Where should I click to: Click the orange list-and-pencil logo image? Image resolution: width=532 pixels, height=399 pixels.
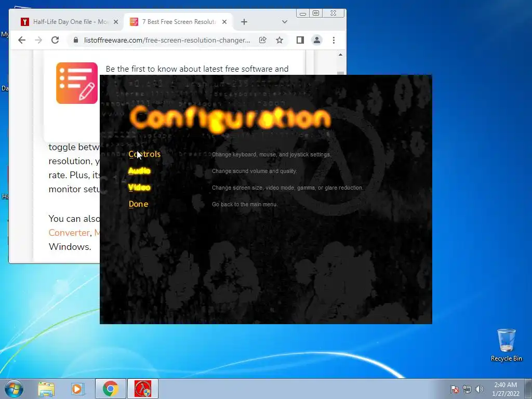pos(77,83)
